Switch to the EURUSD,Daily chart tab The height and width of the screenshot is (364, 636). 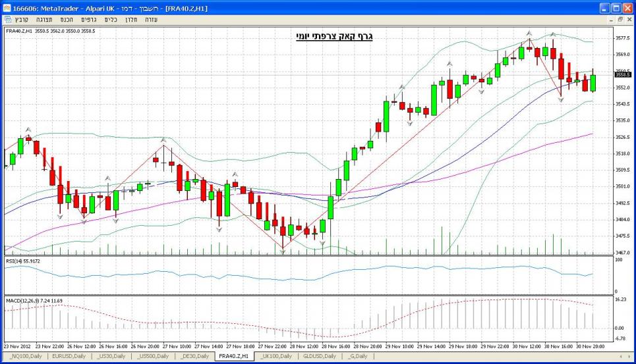(x=70, y=356)
